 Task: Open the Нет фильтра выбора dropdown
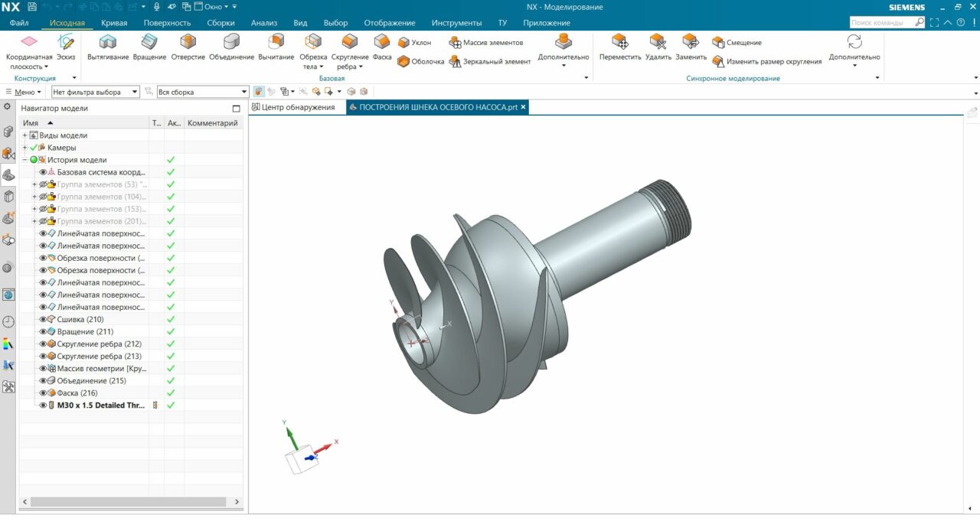point(96,92)
